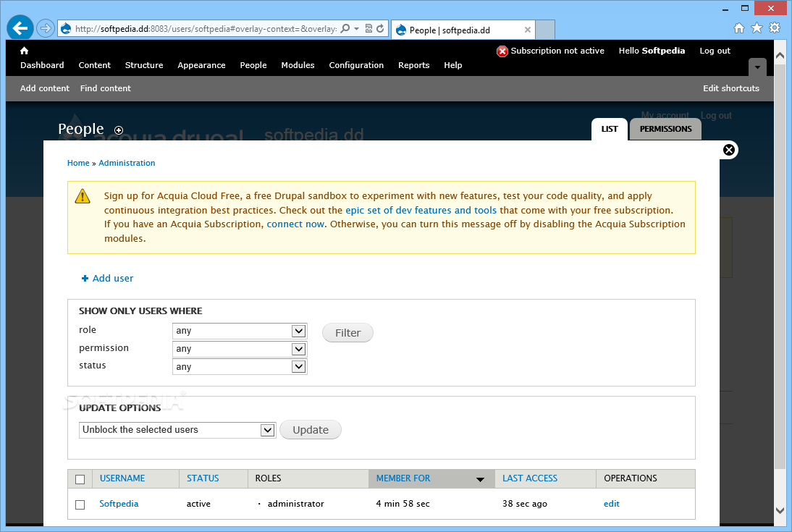
Task: Open epic set of dev features link
Action: click(x=421, y=210)
